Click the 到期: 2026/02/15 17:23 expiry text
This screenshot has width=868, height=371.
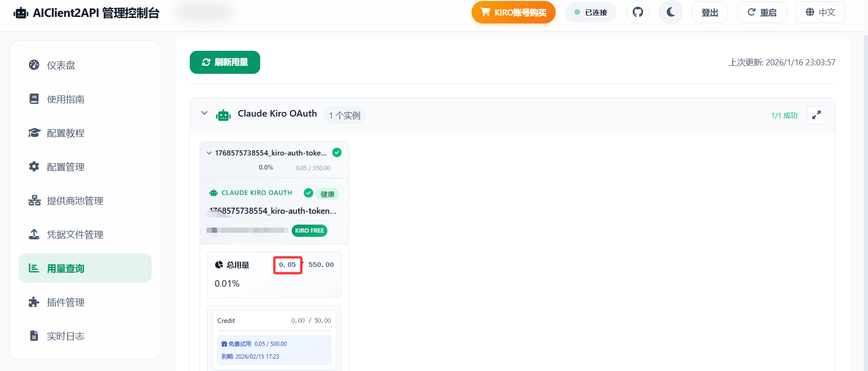point(250,356)
